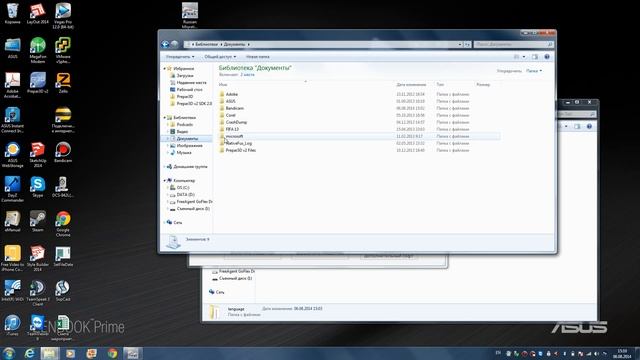640x360 pixels.
Task: Open the Корзина desktop icon
Action: click(x=13, y=13)
